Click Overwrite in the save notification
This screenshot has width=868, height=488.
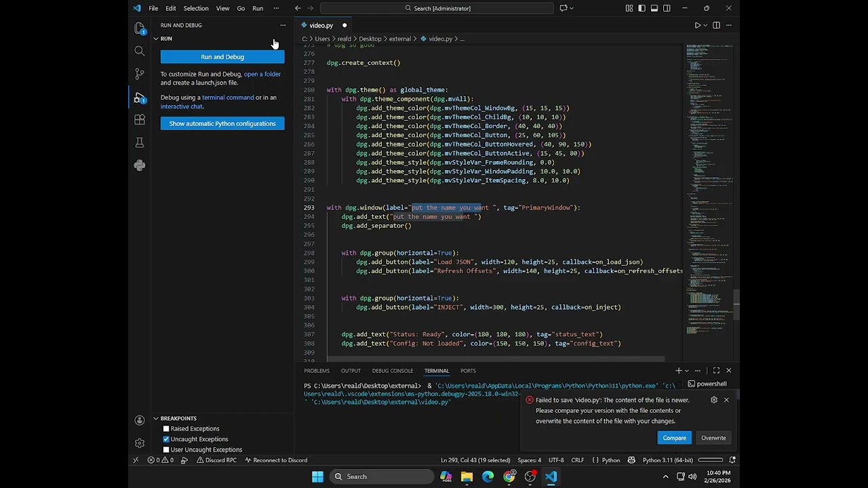tap(713, 438)
